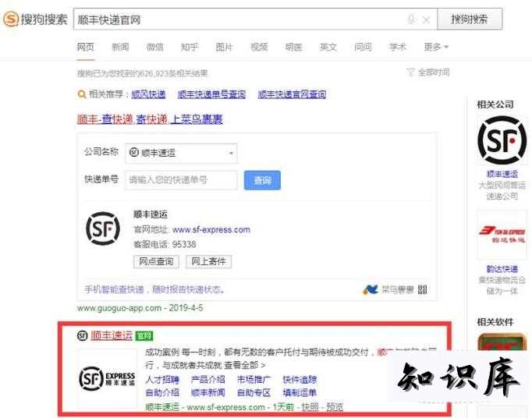
Task: Open the 快件追踪 sublink
Action: (x=300, y=379)
